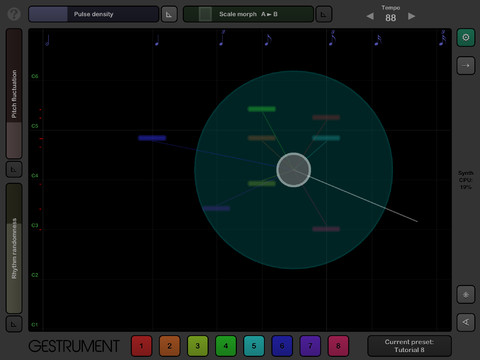Tap the grey cursor circle in the pad
Viewport: 480px width, 360px height.
point(294,170)
